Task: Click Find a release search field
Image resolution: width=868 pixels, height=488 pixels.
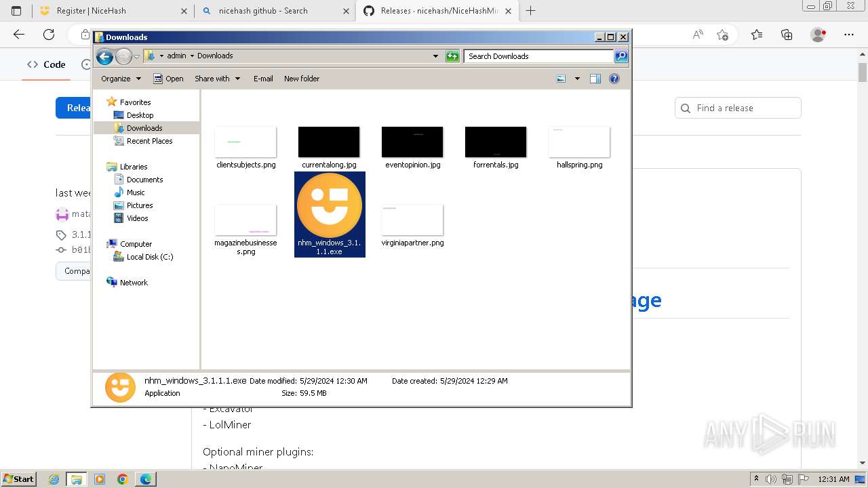Action: [x=738, y=108]
